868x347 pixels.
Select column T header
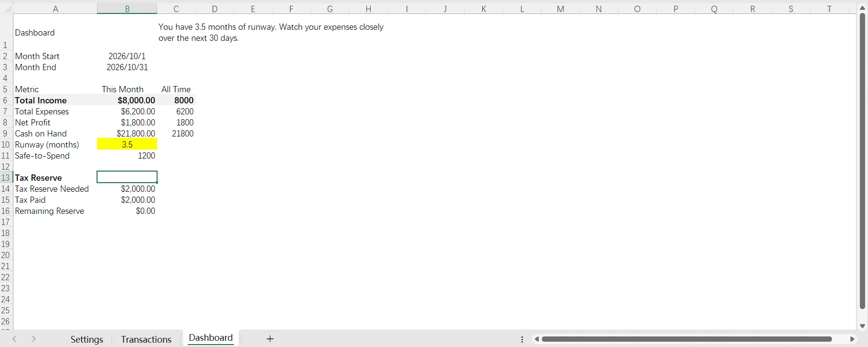(829, 9)
